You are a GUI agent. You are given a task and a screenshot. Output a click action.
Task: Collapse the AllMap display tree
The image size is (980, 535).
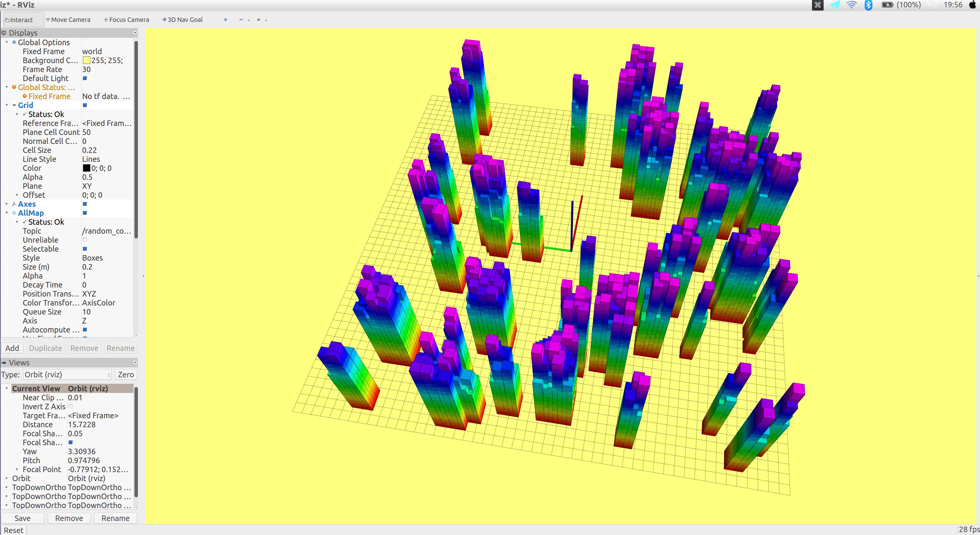point(6,213)
